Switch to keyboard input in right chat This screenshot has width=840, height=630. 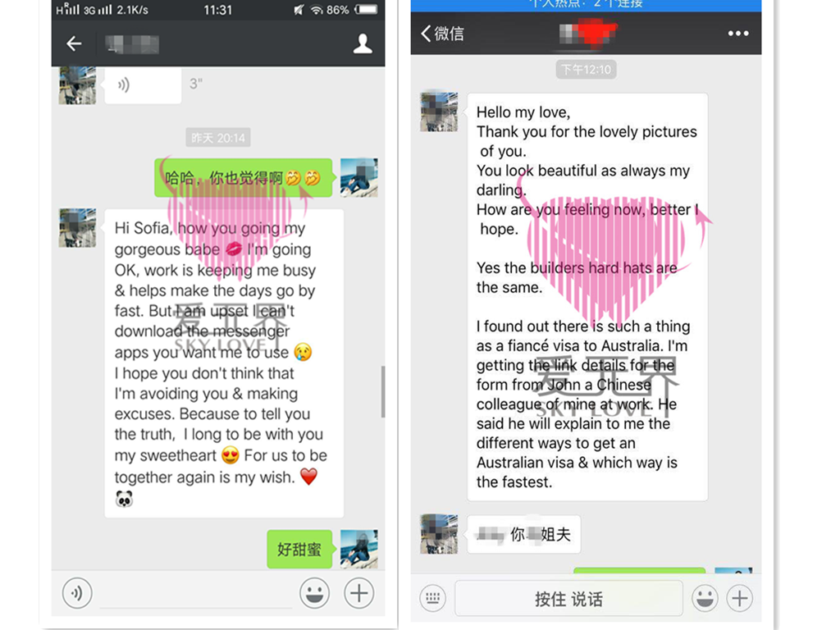433,598
